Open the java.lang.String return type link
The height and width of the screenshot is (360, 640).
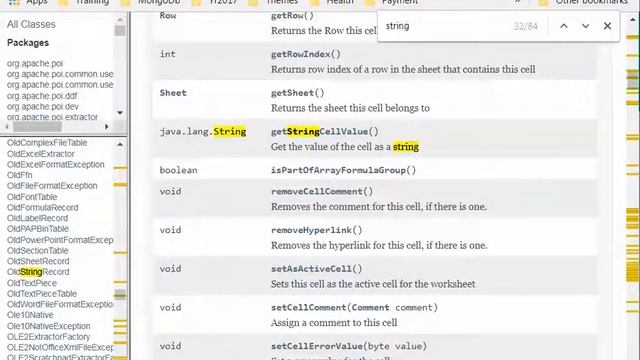[203, 131]
